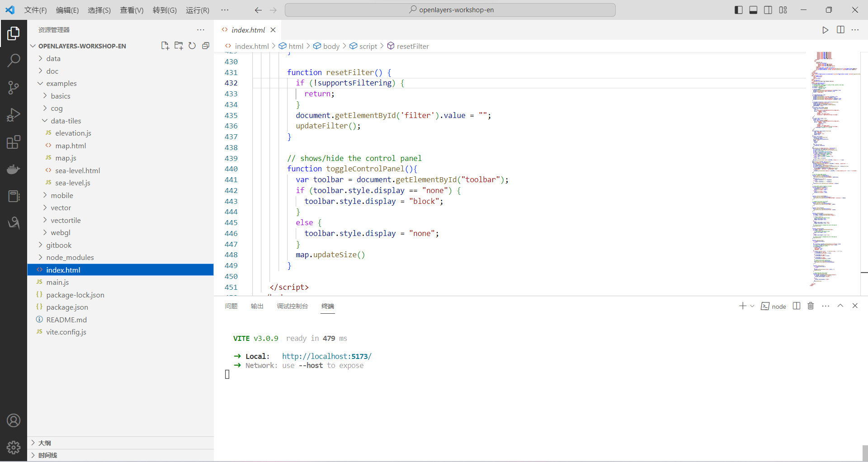The width and height of the screenshot is (868, 462).
Task: Open the Docker view in activity bar
Action: pyautogui.click(x=14, y=169)
